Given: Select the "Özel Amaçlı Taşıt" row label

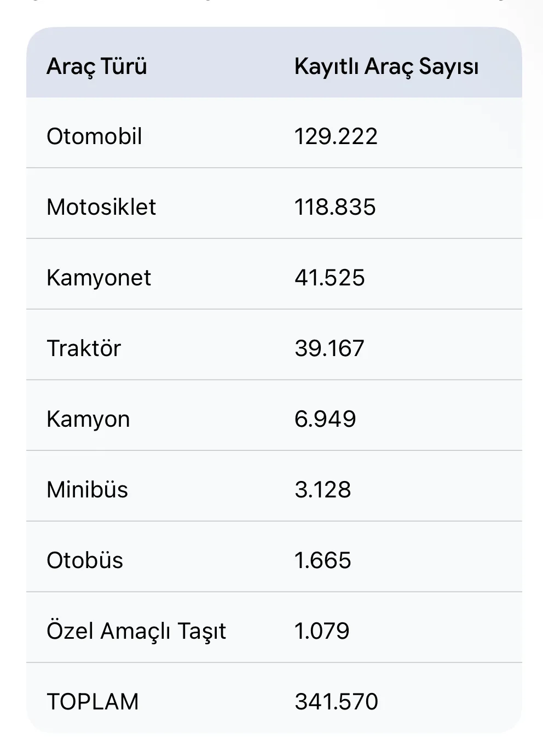Looking at the screenshot, I should (136, 631).
